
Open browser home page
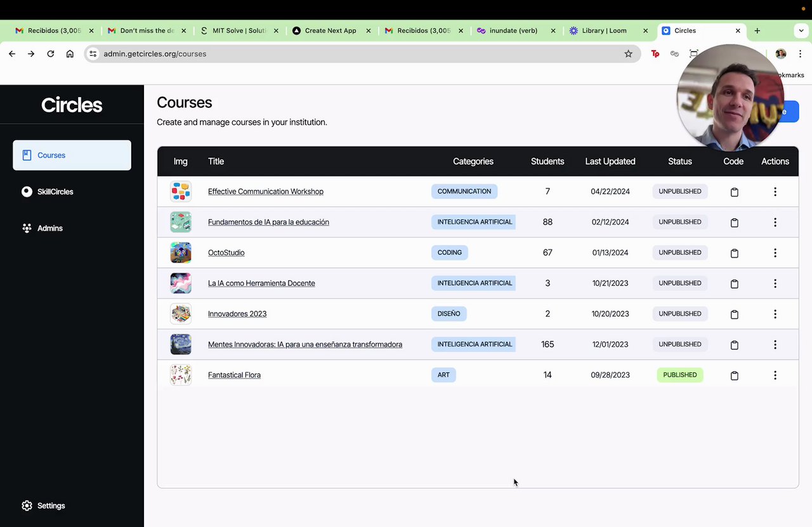[x=70, y=54]
